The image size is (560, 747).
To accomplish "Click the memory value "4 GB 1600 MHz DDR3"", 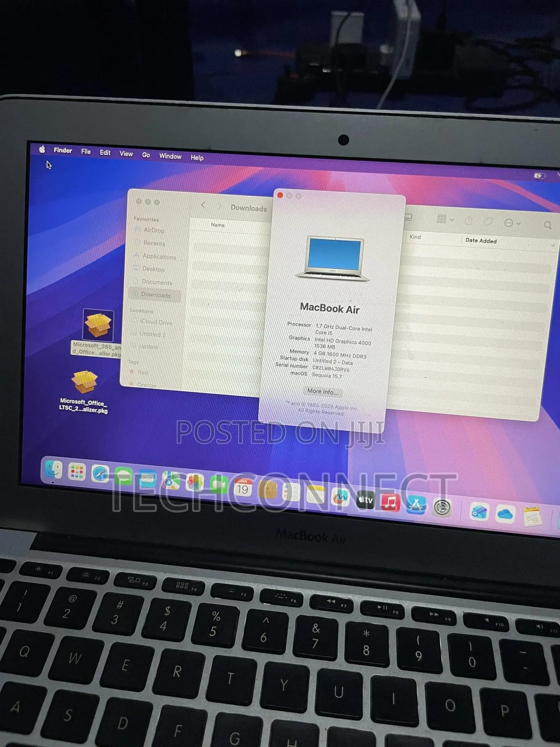I will [x=340, y=355].
